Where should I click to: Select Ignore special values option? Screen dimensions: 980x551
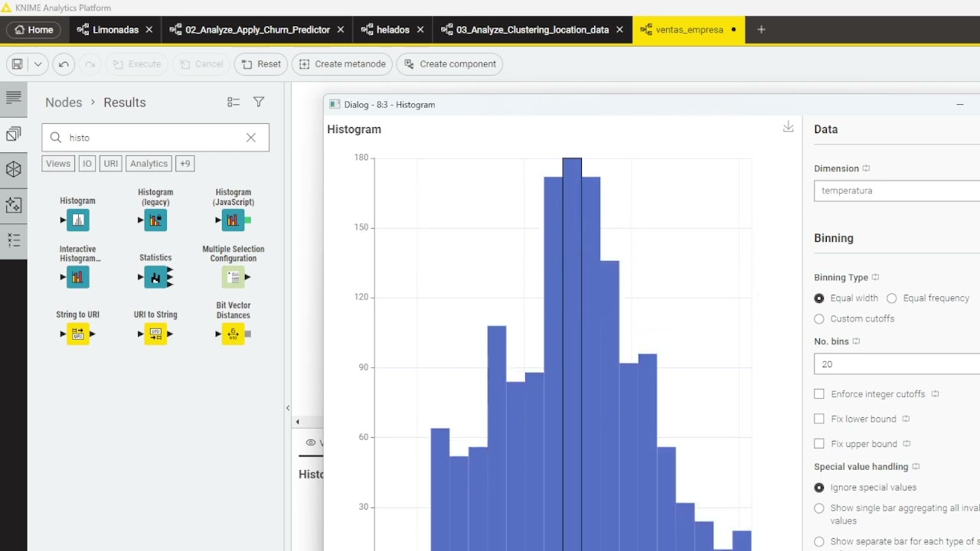819,487
